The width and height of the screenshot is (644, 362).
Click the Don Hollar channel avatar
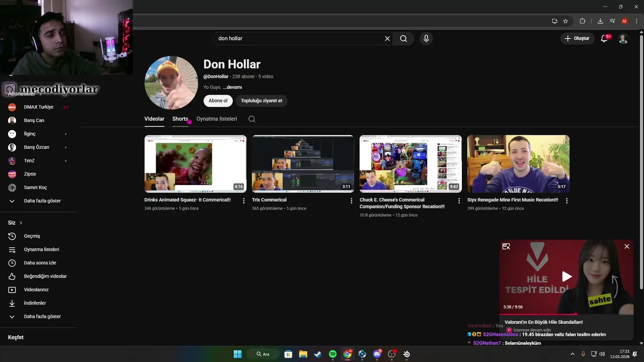click(x=171, y=83)
